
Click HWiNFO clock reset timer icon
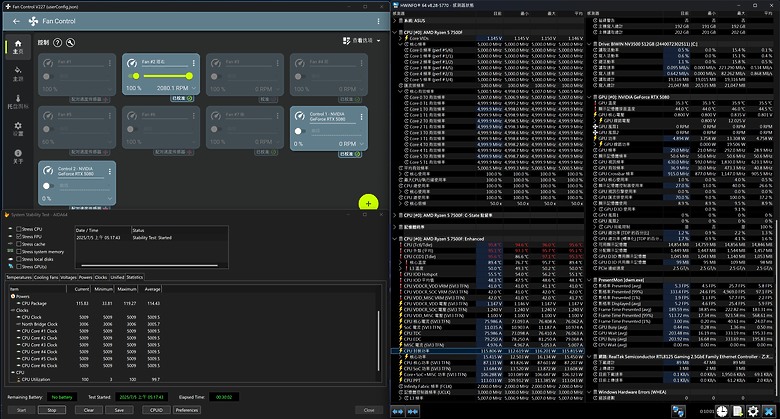pos(722,411)
